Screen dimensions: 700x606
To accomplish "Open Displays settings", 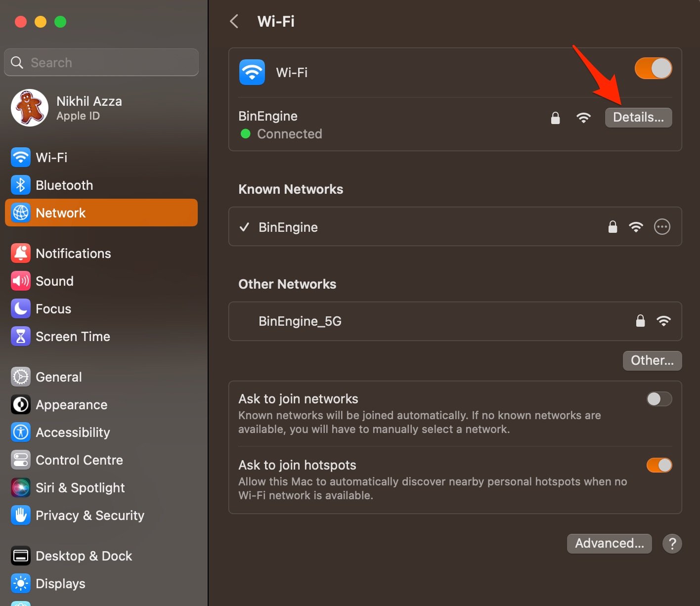I will pos(60,583).
